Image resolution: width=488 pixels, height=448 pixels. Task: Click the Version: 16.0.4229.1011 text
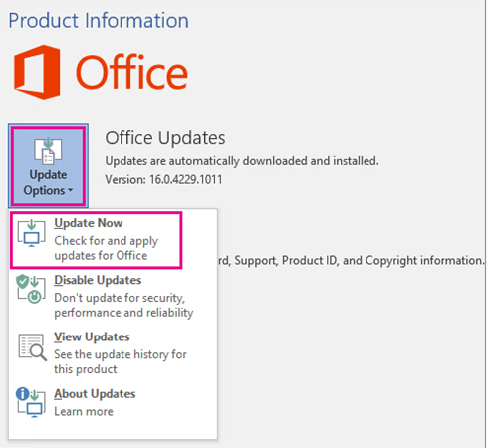(x=163, y=179)
